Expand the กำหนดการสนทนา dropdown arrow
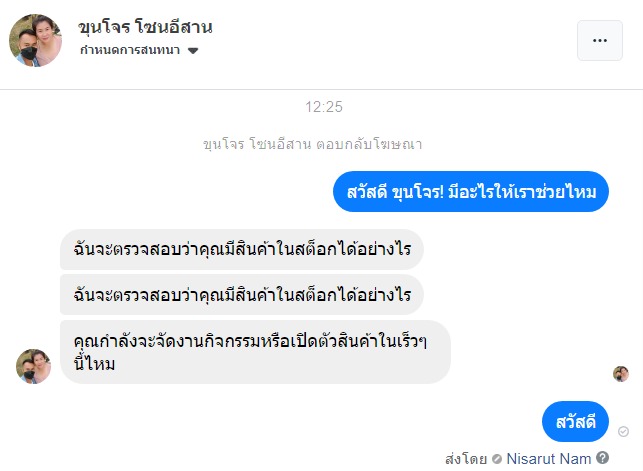The image size is (643, 471). pos(193,51)
